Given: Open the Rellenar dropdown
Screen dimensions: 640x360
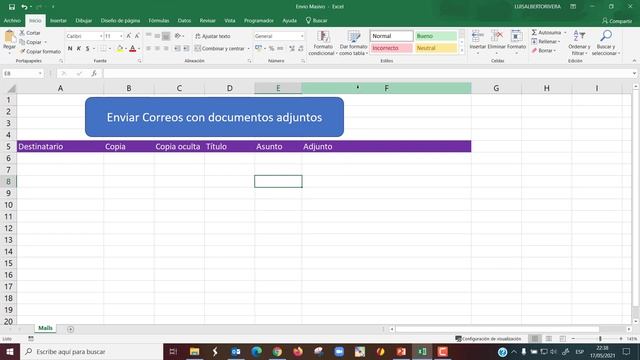Looking at the screenshot, I should point(546,42).
